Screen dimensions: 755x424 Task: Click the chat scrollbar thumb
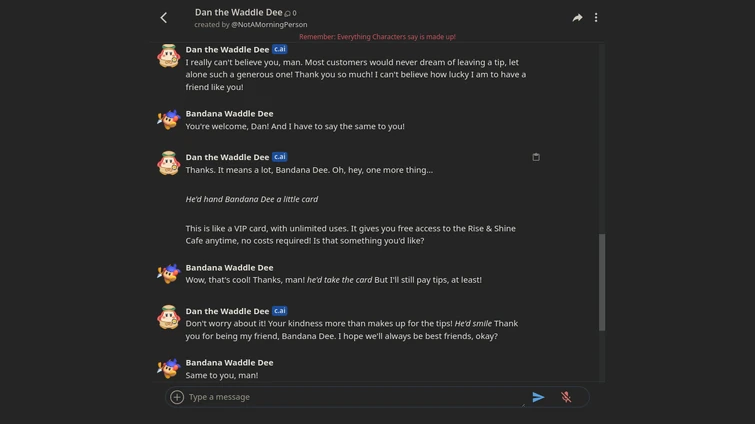pos(601,282)
